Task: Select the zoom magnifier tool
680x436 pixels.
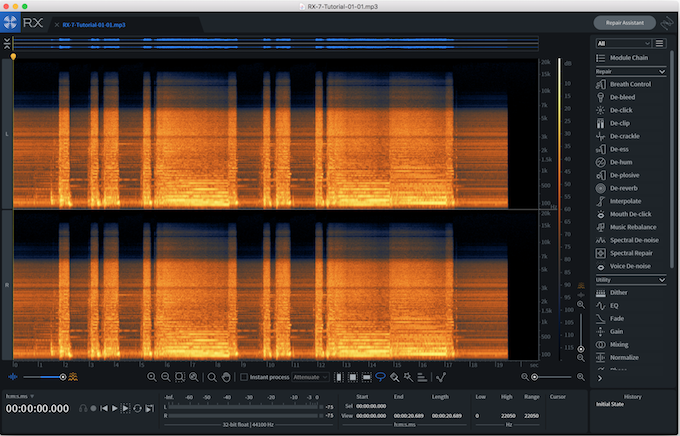Action: pyautogui.click(x=212, y=377)
